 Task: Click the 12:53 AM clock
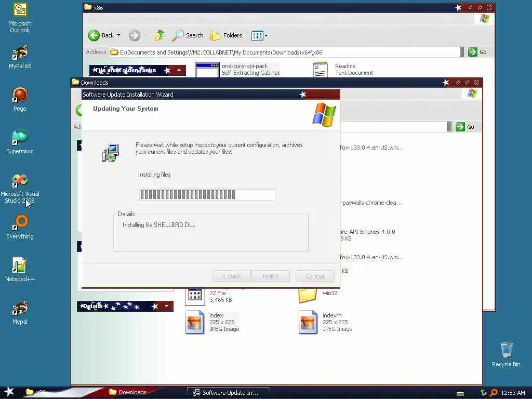click(513, 393)
